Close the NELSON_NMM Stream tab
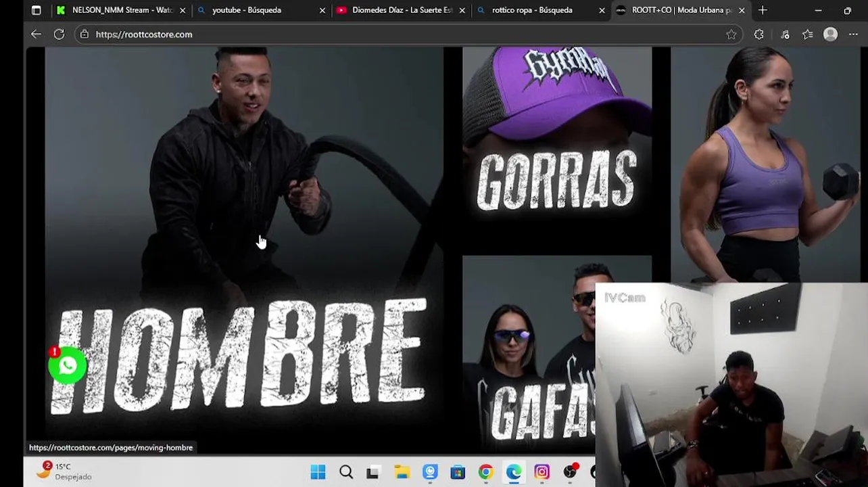The width and height of the screenshot is (868, 487). pos(183,10)
